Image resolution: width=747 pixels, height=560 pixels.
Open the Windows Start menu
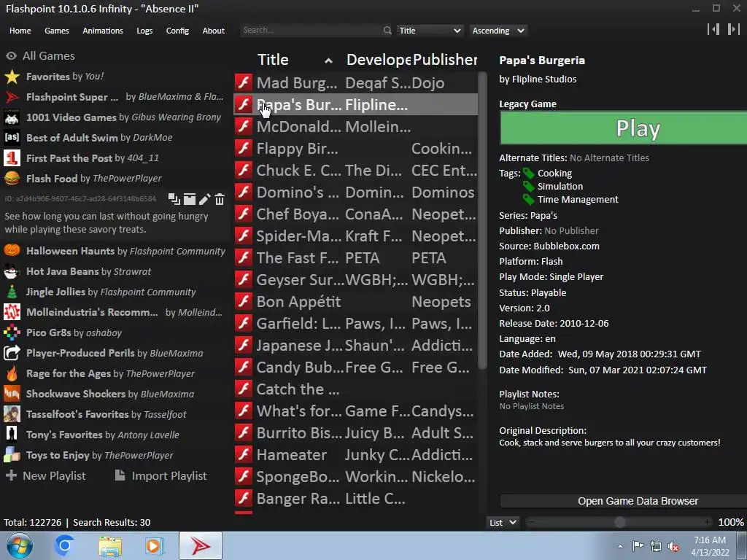click(19, 545)
